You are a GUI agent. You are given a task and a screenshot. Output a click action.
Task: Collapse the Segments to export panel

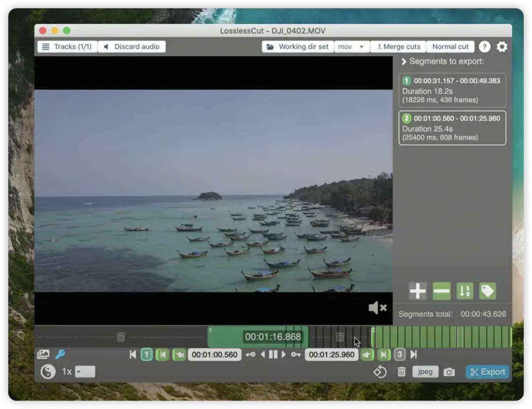(x=404, y=62)
